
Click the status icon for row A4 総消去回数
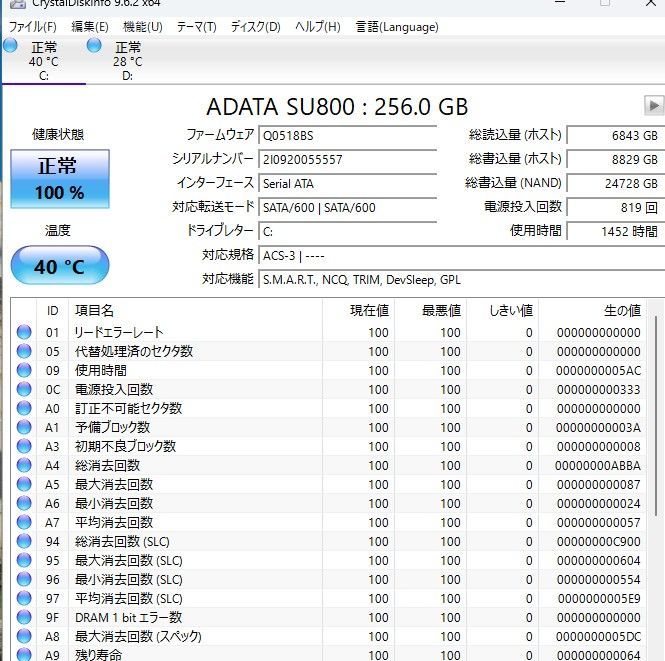24,465
